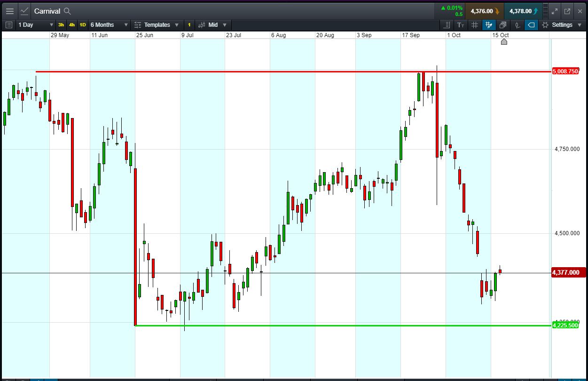
Task: Click the buy price 4,378.00
Action: (523, 11)
